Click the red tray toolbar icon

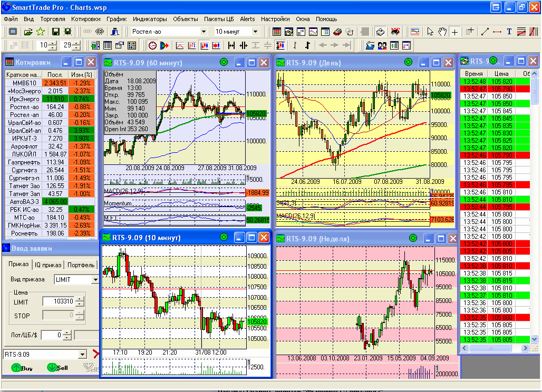337,32
